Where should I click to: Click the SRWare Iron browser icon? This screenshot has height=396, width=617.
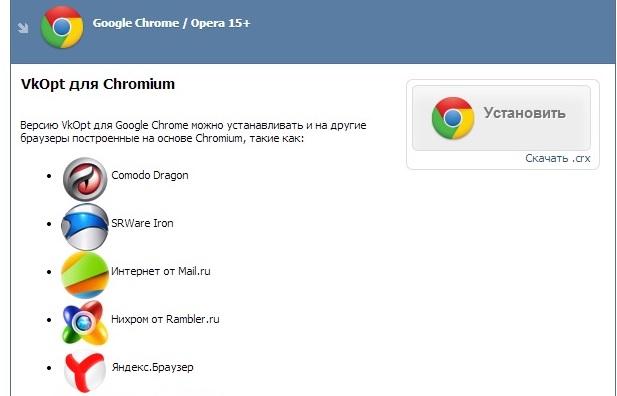pyautogui.click(x=85, y=227)
